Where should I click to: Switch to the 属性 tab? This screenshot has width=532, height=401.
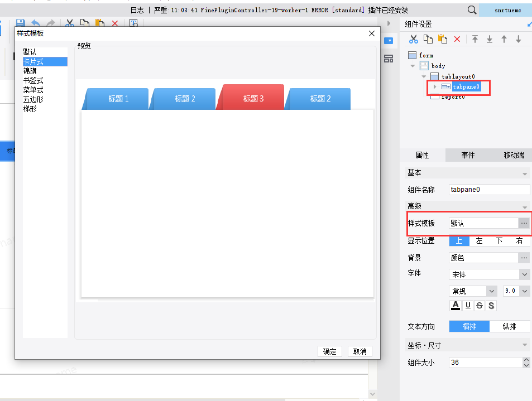tap(423, 155)
